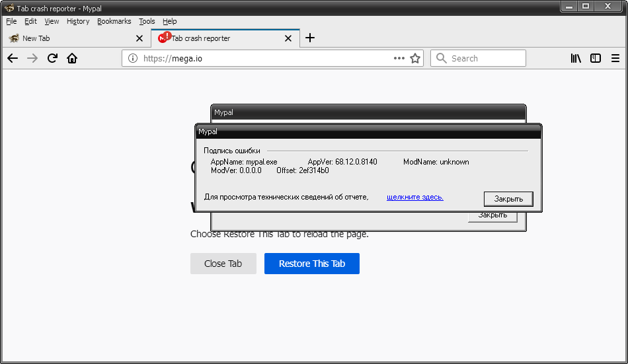Open the Help menu
Viewport: 628px width, 364px height.
(x=169, y=21)
